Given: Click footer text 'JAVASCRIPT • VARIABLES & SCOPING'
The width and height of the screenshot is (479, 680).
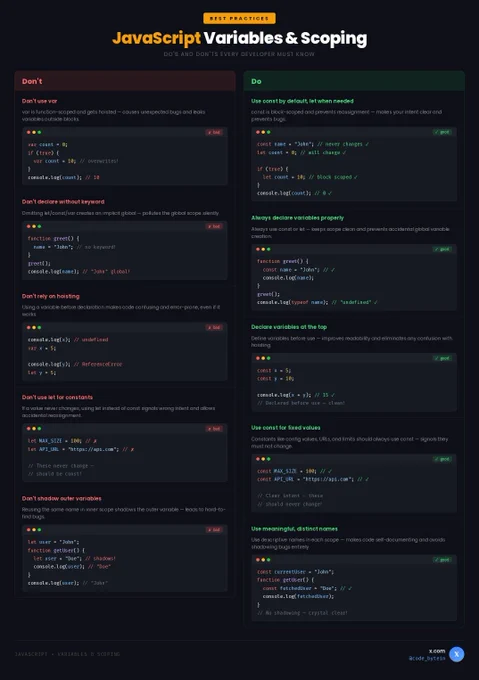Looking at the screenshot, I should (67, 654).
